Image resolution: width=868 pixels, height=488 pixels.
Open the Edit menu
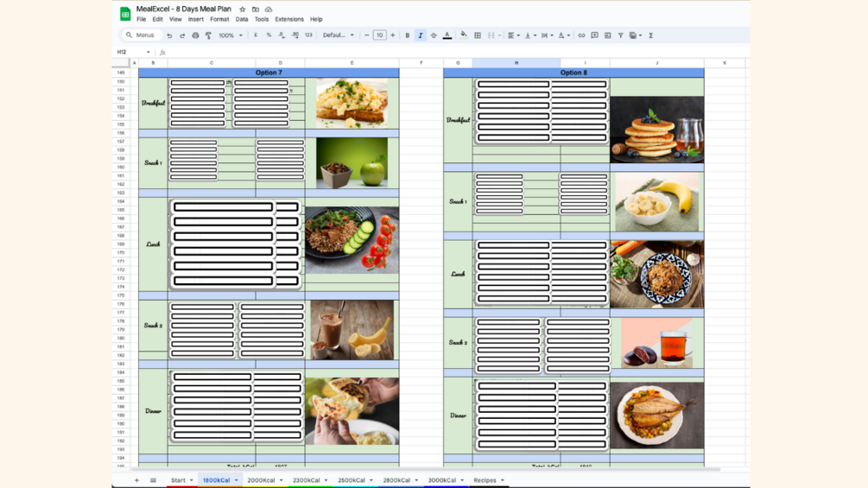click(158, 19)
